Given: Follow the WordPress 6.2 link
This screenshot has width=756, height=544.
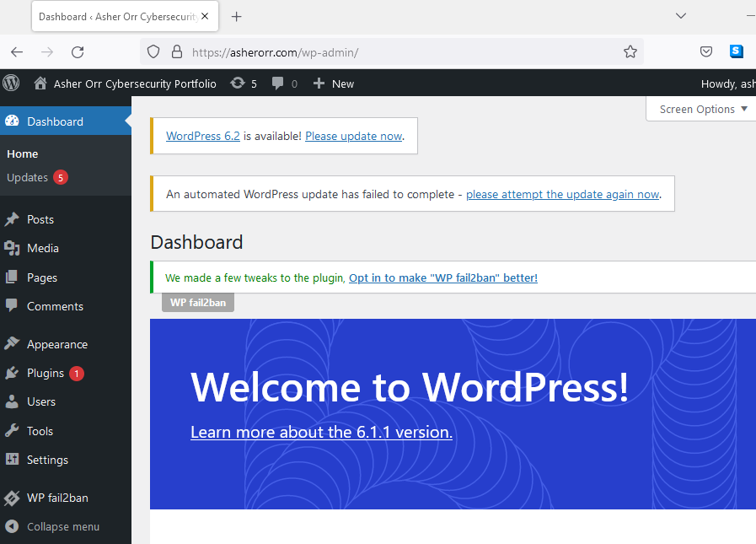Looking at the screenshot, I should tap(203, 136).
